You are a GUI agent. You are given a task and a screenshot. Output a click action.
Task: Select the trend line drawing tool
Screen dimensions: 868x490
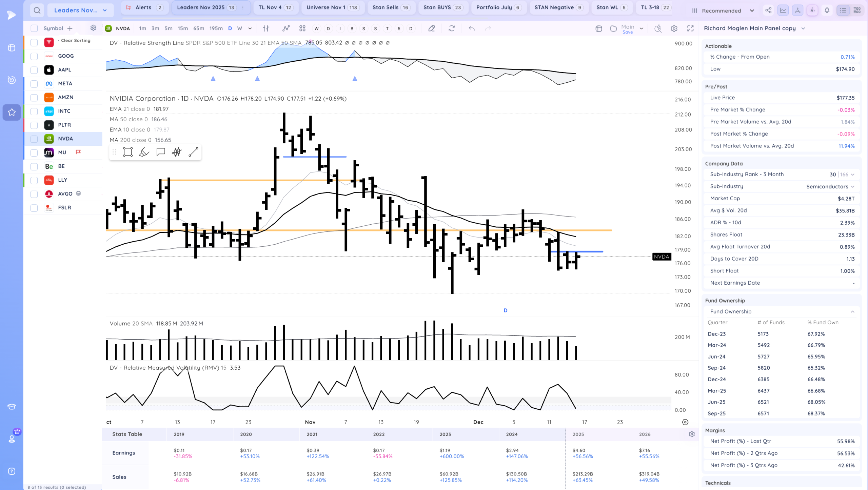tap(193, 152)
